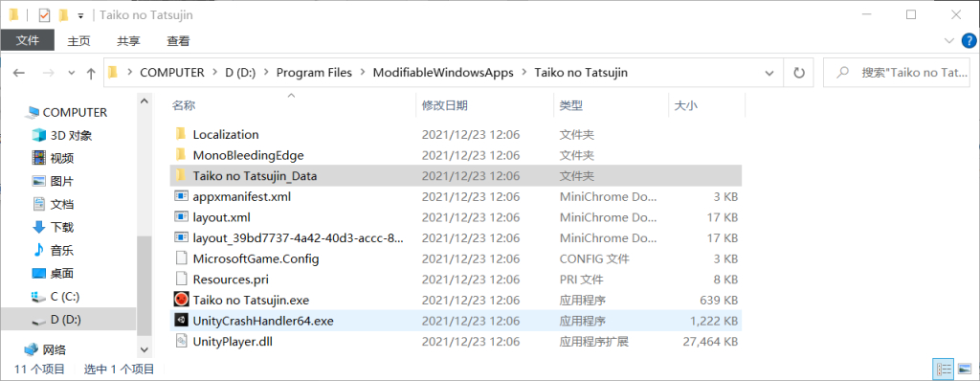
Task: Open the help question mark icon
Action: pos(968,40)
